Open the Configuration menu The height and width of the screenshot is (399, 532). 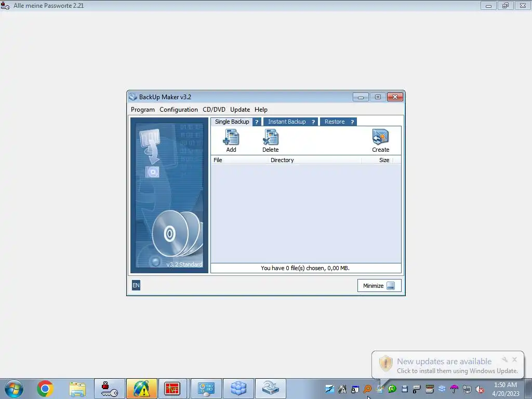[179, 110]
